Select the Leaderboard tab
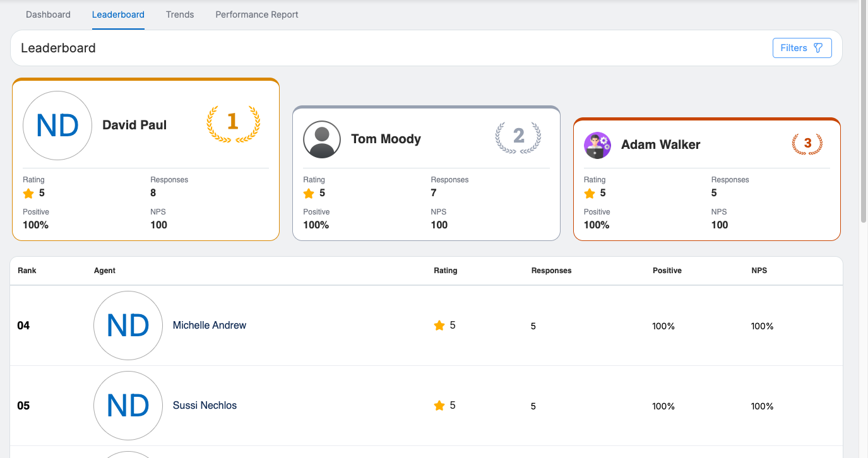This screenshot has width=868, height=458. (118, 15)
